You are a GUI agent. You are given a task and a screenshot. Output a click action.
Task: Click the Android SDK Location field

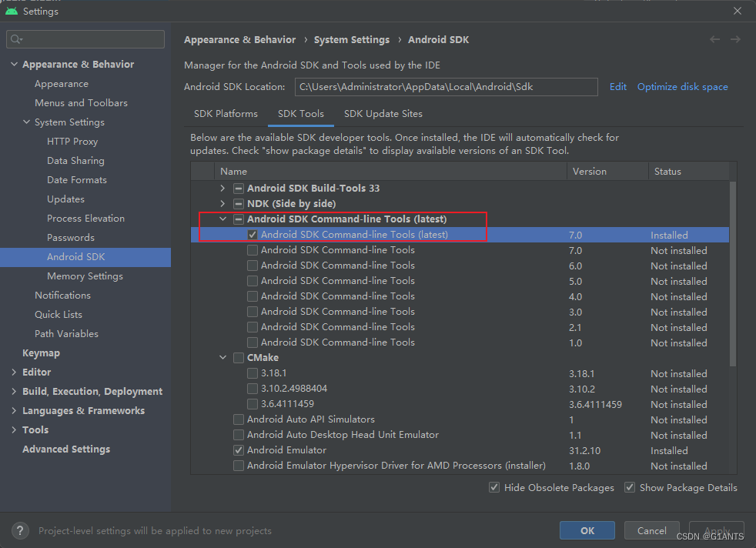click(446, 87)
